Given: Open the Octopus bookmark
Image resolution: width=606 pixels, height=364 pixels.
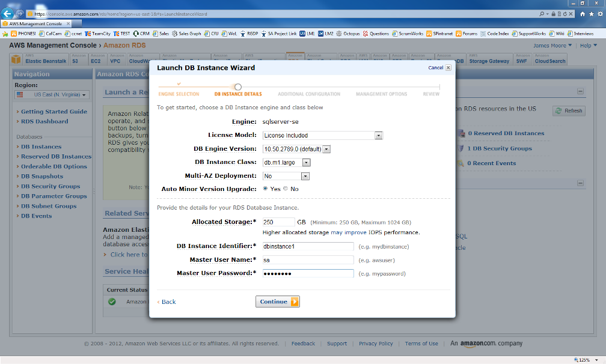Looking at the screenshot, I should pos(348,34).
